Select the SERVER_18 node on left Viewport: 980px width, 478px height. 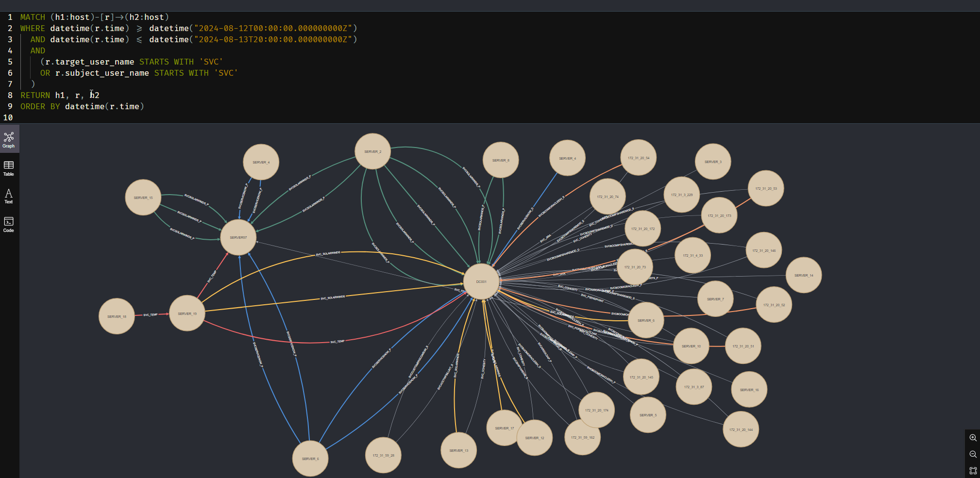pyautogui.click(x=116, y=316)
